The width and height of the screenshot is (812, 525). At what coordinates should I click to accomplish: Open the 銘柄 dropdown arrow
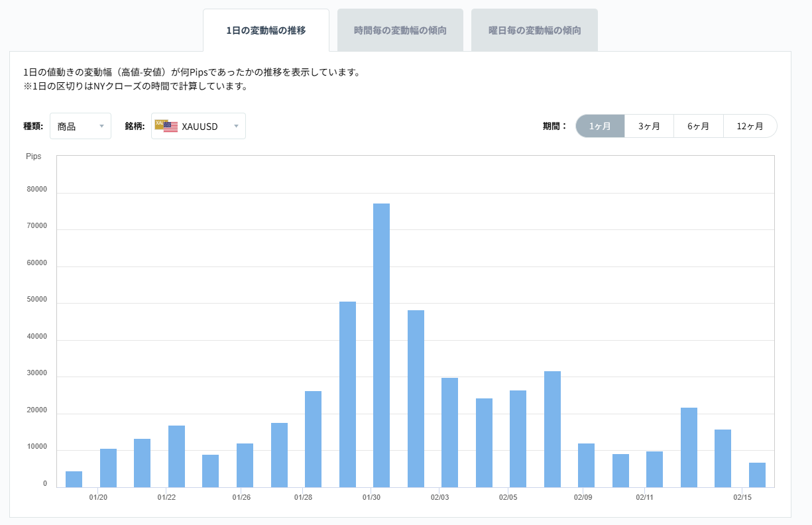(x=237, y=125)
